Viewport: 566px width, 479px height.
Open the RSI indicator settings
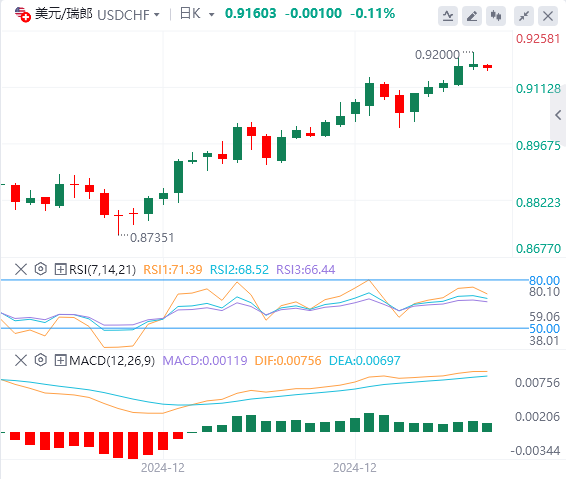tap(41, 269)
